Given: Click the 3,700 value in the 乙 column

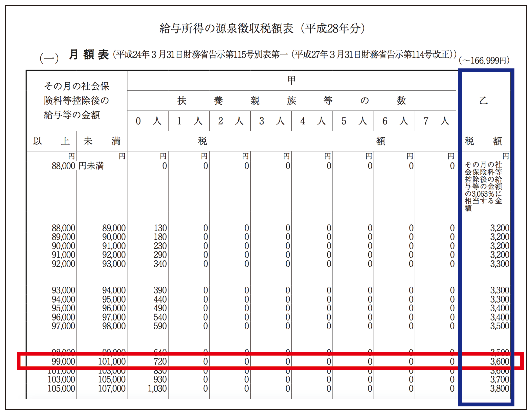Looking at the screenshot, I should pyautogui.click(x=500, y=380).
